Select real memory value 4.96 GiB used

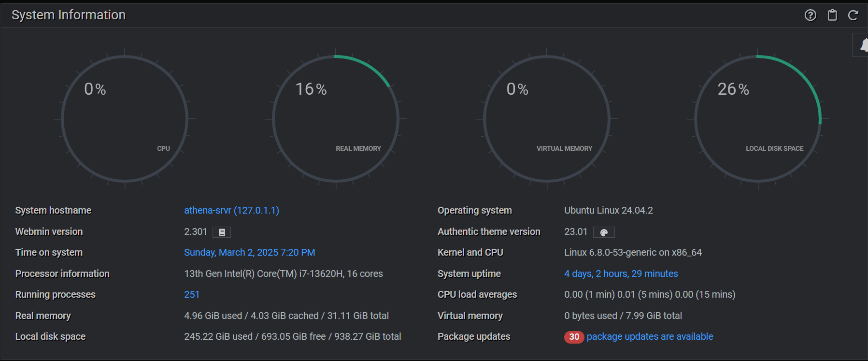(x=286, y=316)
